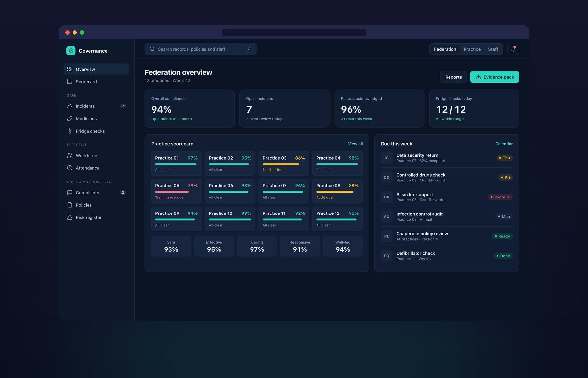The image size is (588, 378).
Task: Open the Practice 08 scorecard card
Action: tap(337, 191)
